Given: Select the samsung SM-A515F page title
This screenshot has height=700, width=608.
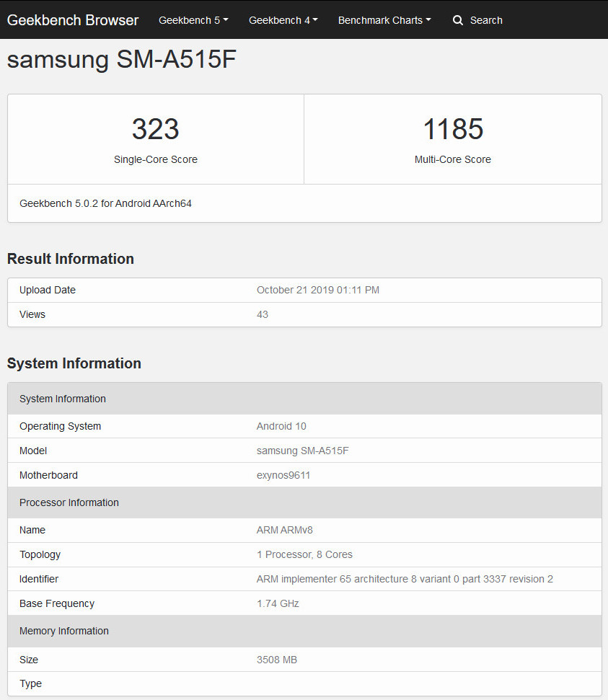Looking at the screenshot, I should (122, 60).
